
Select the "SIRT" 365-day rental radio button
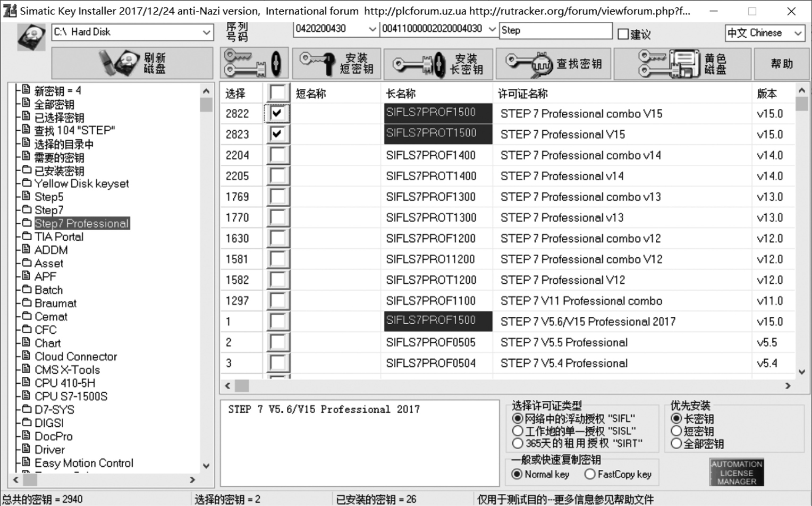click(518, 443)
